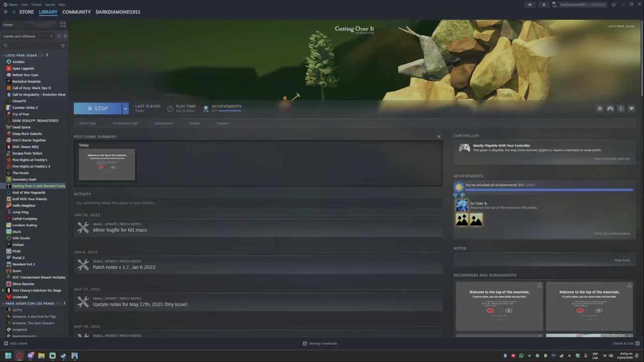The image size is (644, 362).
Task: Open the Community Hub link
Action: point(125,123)
